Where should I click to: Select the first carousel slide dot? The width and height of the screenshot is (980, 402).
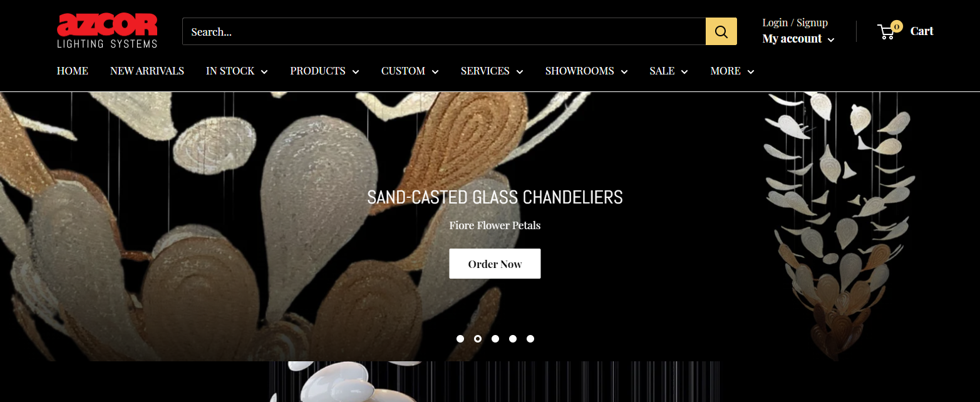tap(460, 339)
